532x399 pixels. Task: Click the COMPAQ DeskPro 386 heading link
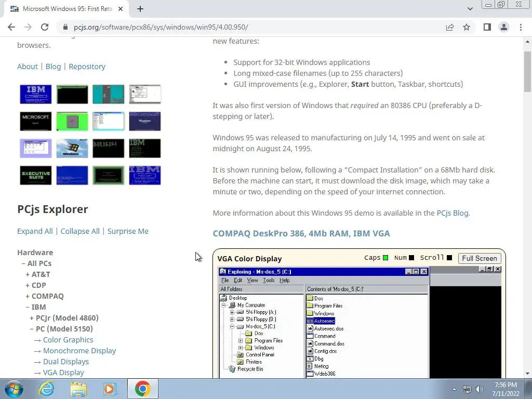click(x=301, y=233)
